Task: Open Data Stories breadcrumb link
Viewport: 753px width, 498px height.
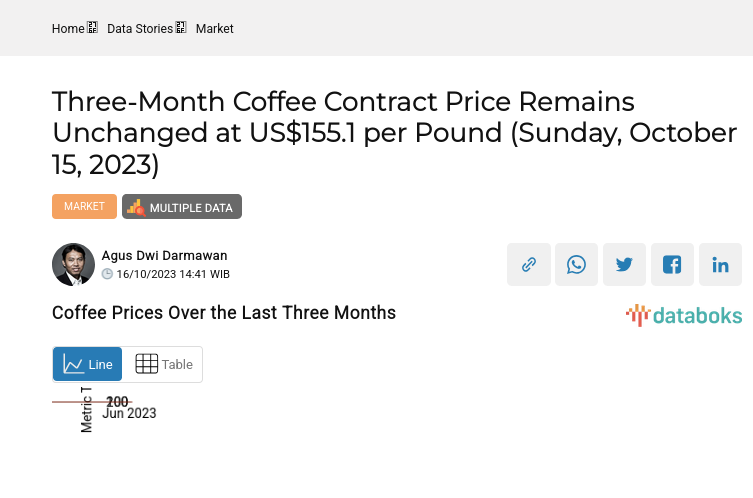Action: tap(140, 29)
